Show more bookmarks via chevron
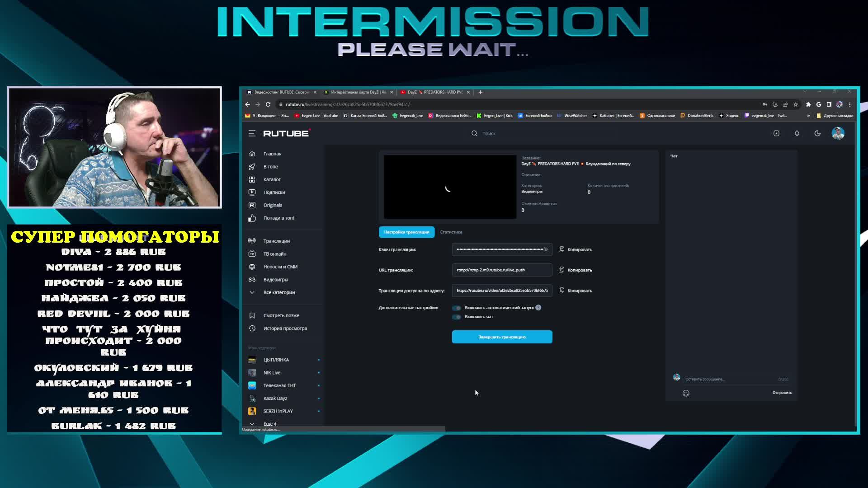This screenshot has width=868, height=488. coord(808,116)
